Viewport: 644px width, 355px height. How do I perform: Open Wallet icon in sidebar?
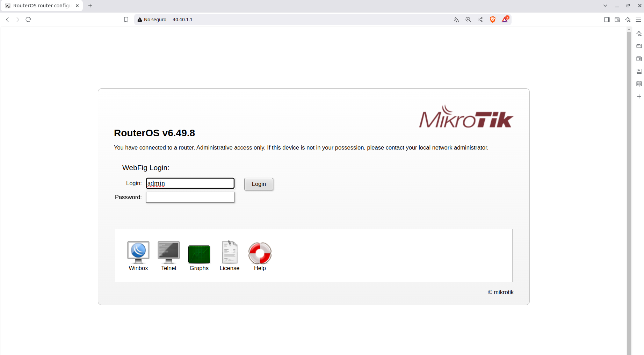point(639,59)
